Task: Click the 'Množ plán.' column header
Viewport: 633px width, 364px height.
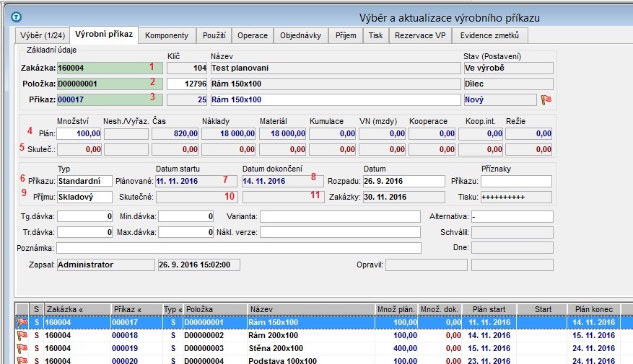Action: pyautogui.click(x=396, y=309)
